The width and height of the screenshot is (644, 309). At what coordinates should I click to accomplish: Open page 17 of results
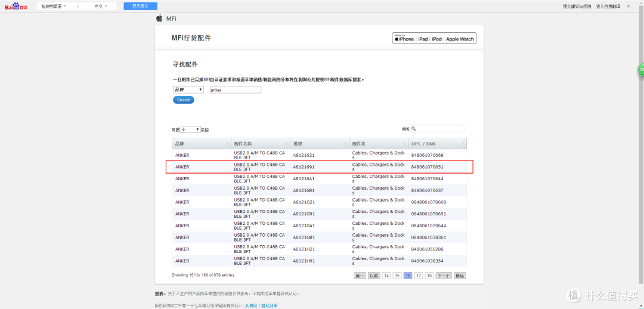[419, 276]
